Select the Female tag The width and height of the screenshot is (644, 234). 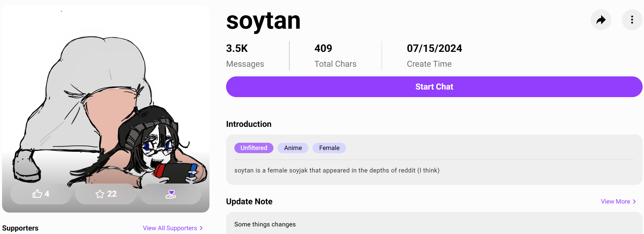pyautogui.click(x=329, y=148)
